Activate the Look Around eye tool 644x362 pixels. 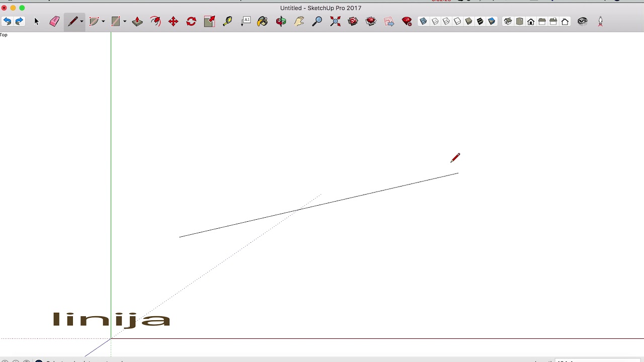583,21
